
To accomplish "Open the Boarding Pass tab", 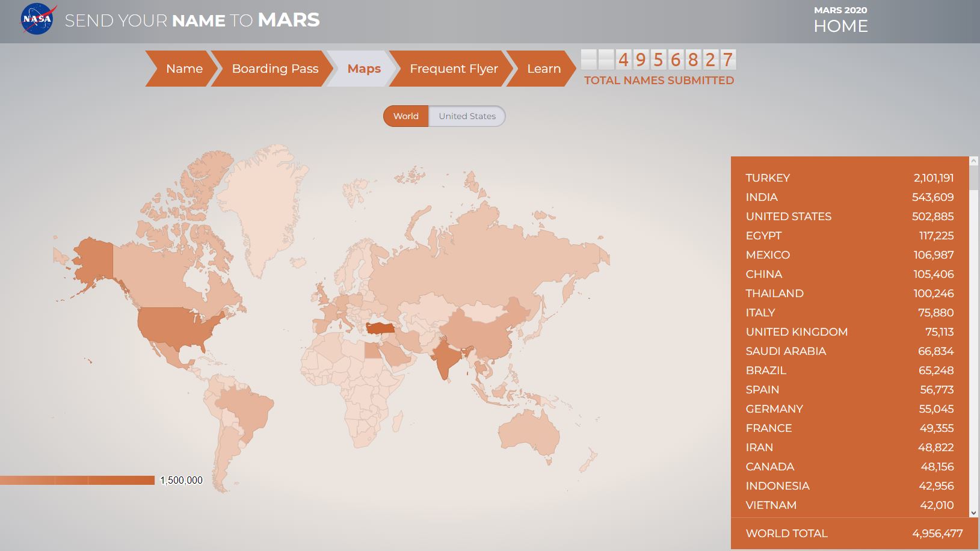I will pyautogui.click(x=273, y=69).
